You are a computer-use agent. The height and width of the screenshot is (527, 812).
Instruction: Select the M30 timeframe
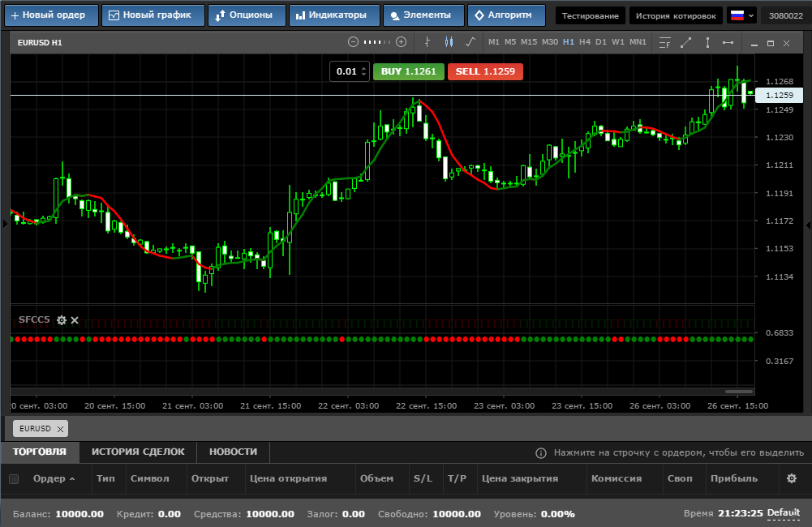point(550,42)
